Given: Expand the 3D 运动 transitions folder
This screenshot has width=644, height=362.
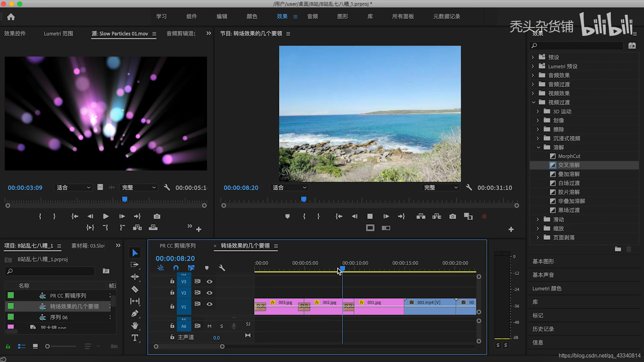Looking at the screenshot, I should tap(538, 111).
